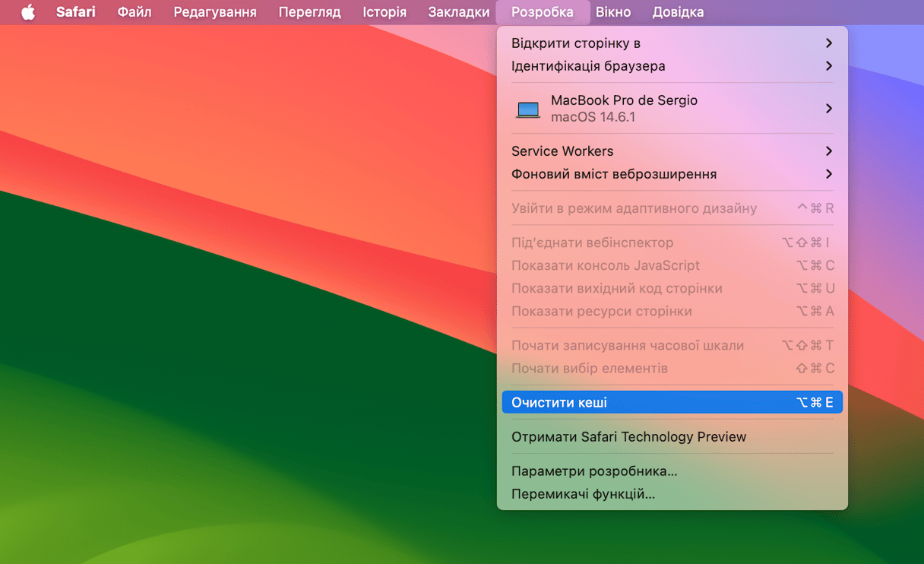Open the Редагування menu
This screenshot has height=564, width=924.
pos(215,12)
